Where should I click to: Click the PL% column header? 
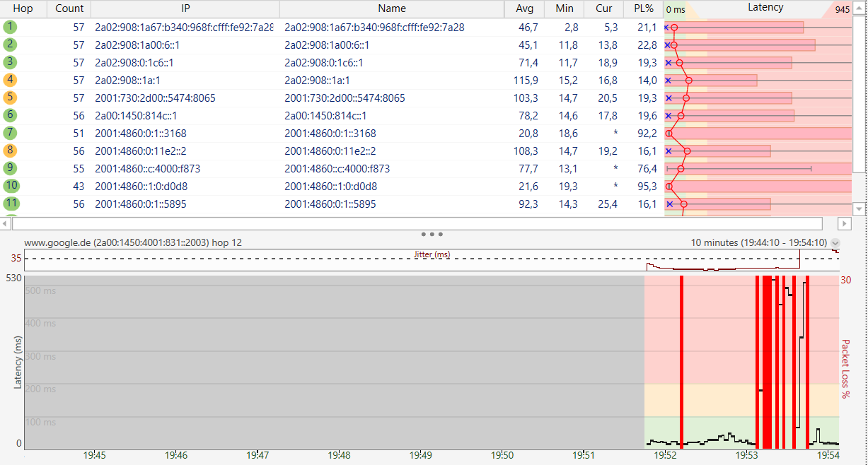(643, 8)
